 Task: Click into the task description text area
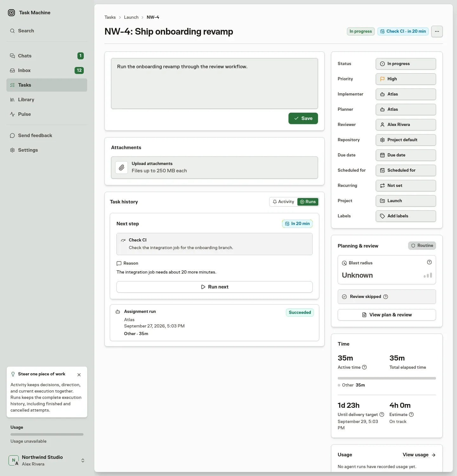pyautogui.click(x=215, y=83)
